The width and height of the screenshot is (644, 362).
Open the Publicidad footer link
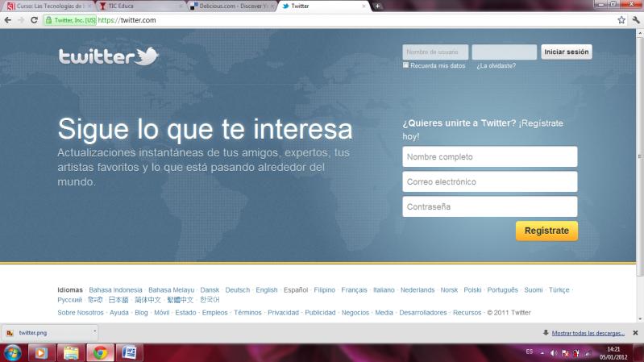(320, 312)
